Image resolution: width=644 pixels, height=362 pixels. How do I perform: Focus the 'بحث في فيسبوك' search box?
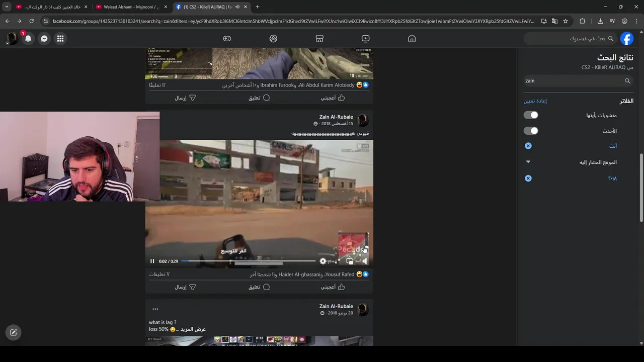coord(570,39)
